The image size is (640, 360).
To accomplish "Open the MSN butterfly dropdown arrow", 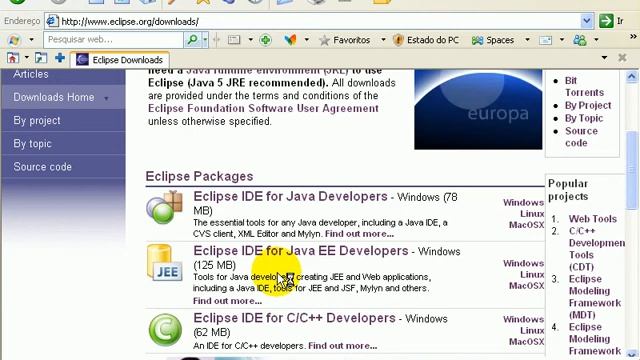I will point(307,40).
